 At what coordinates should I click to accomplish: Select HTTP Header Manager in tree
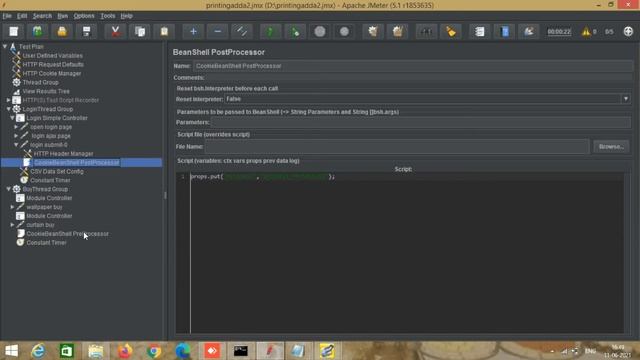(64, 154)
